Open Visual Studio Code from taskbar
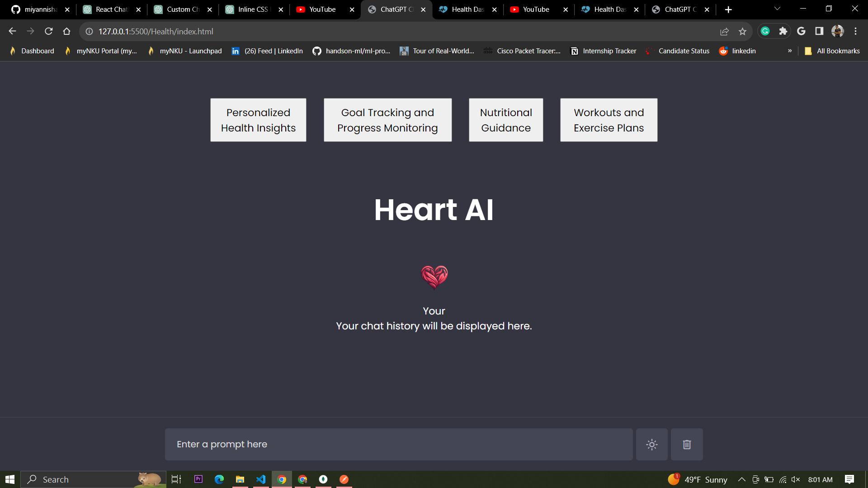The height and width of the screenshot is (488, 868). coord(261,479)
